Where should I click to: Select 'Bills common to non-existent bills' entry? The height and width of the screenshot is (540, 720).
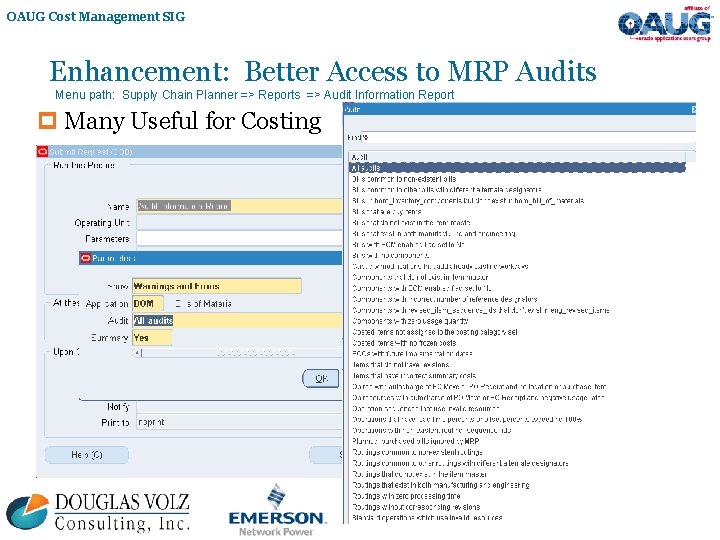tap(404, 179)
